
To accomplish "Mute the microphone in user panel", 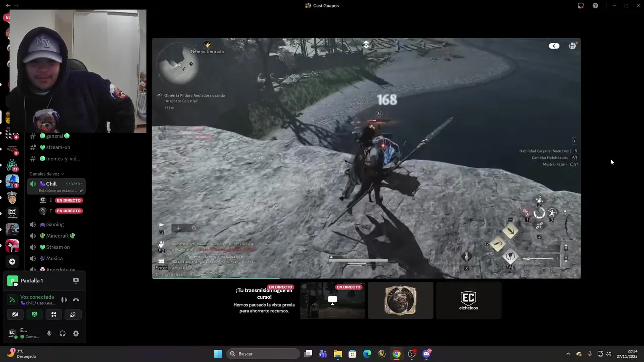I will pyautogui.click(x=49, y=333).
